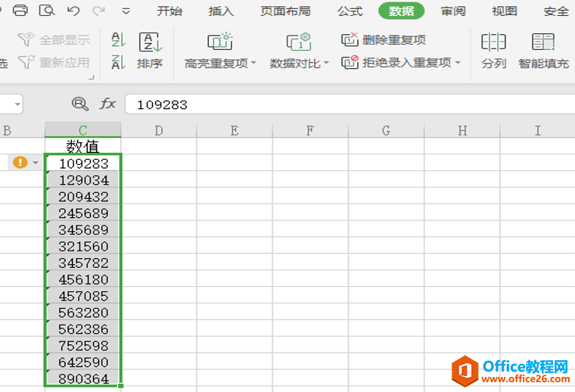Select column F header
The height and width of the screenshot is (392, 575).
click(x=310, y=130)
